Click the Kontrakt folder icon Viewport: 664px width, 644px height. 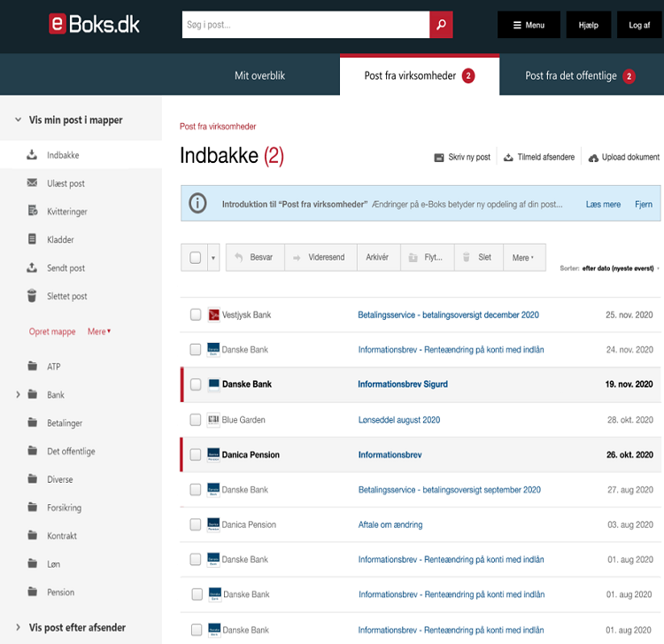(x=32, y=535)
